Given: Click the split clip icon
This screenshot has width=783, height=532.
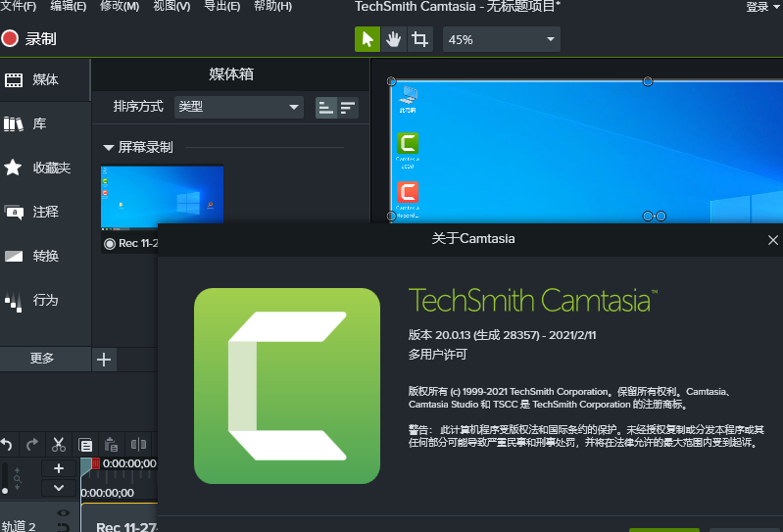Looking at the screenshot, I should pyautogui.click(x=138, y=444).
